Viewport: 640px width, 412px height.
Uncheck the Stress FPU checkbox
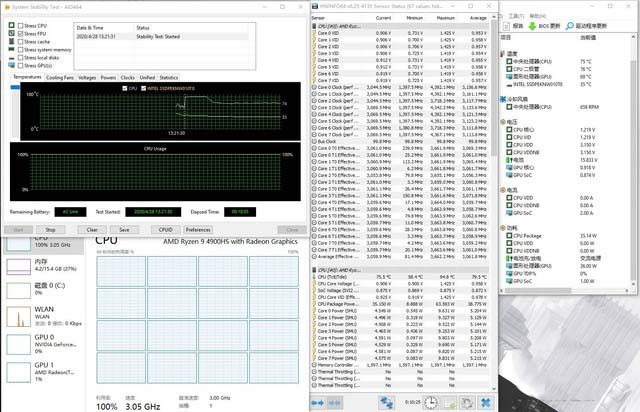20,33
